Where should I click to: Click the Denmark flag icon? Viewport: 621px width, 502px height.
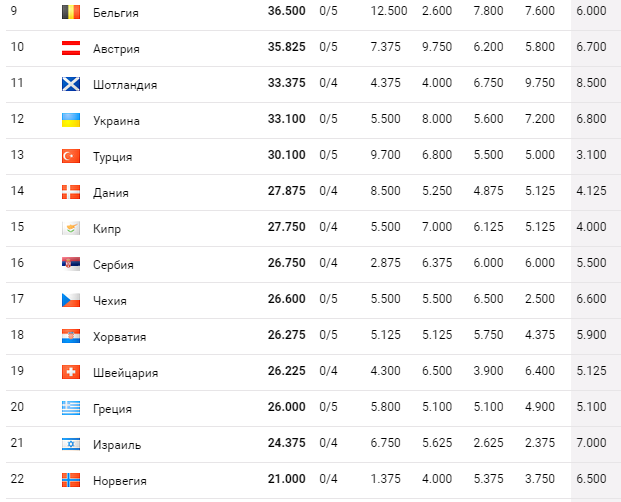point(70,193)
